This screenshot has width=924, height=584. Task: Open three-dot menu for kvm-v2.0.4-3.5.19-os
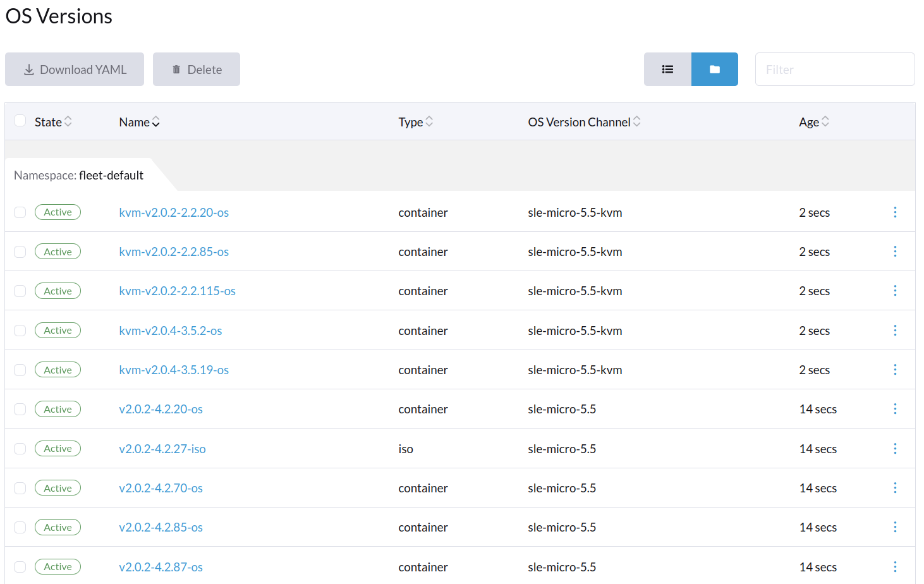895,370
